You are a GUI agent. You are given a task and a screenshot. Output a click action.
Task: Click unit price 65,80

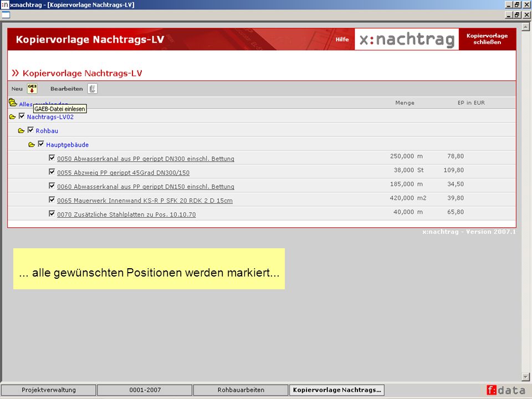click(x=456, y=212)
